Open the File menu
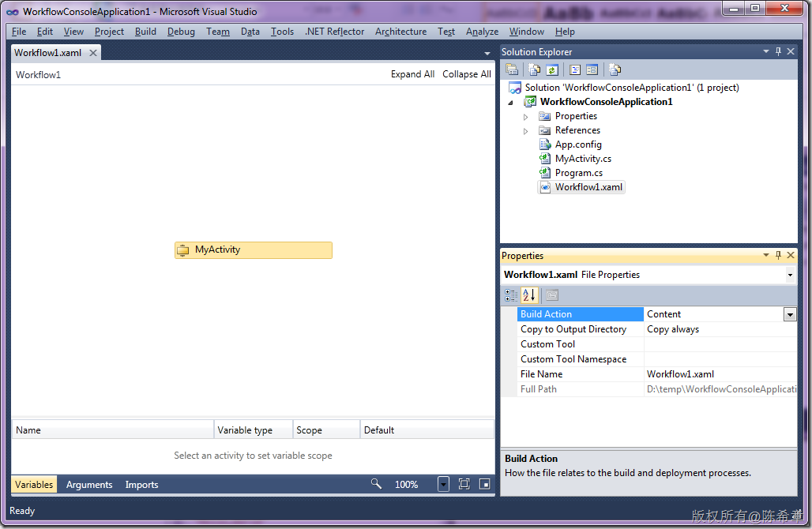This screenshot has width=812, height=529. [x=19, y=32]
